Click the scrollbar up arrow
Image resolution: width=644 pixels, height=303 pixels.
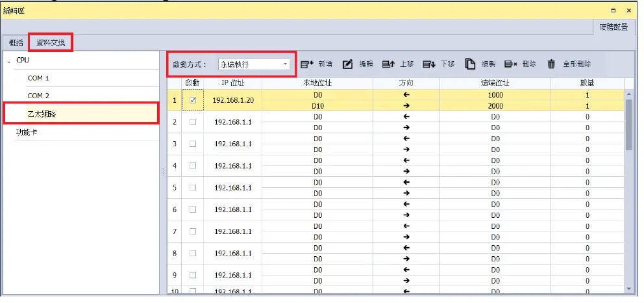629,94
